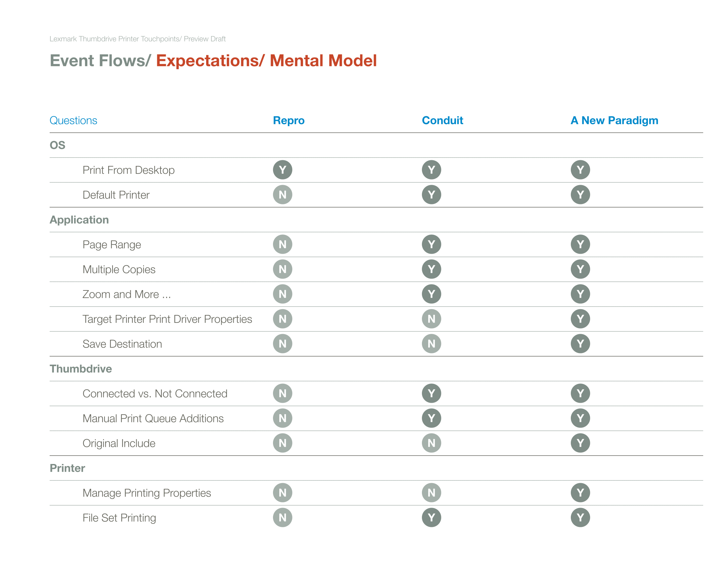The width and height of the screenshot is (728, 563).
Task: Click the Repro column header
Action: (x=289, y=121)
